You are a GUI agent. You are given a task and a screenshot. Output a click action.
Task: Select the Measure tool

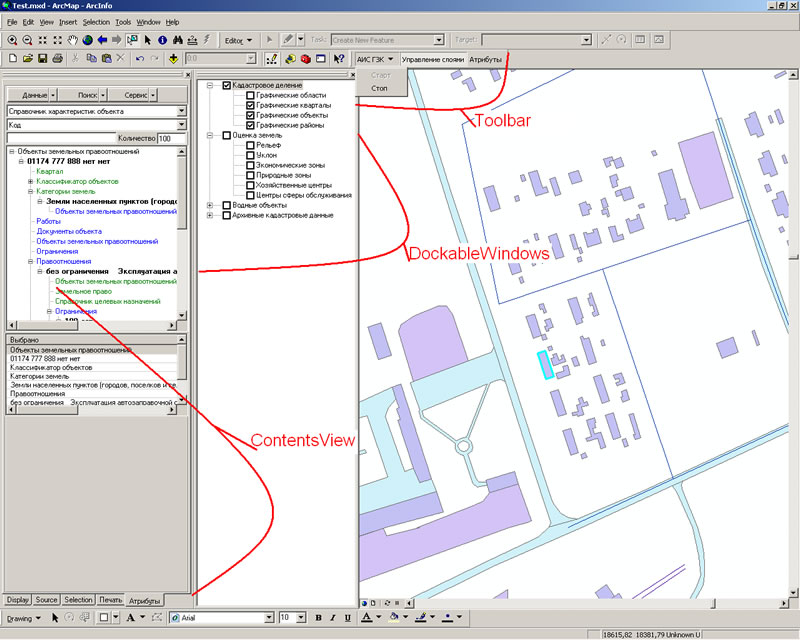[x=192, y=40]
